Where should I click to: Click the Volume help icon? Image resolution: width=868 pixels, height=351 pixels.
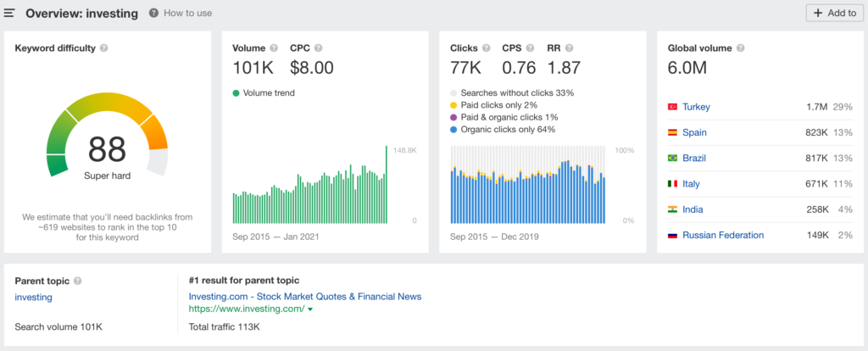(275, 48)
